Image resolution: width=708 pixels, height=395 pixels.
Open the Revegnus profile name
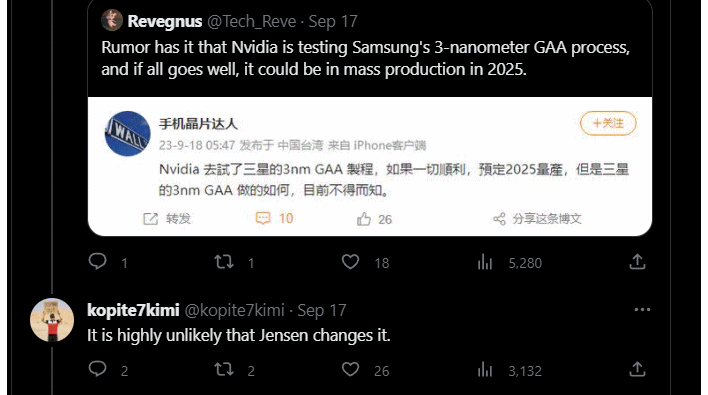coord(165,21)
